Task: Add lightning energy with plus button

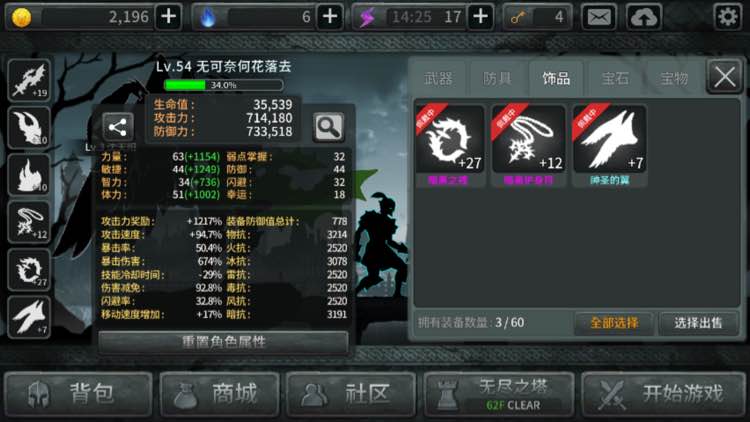Action: [x=481, y=17]
